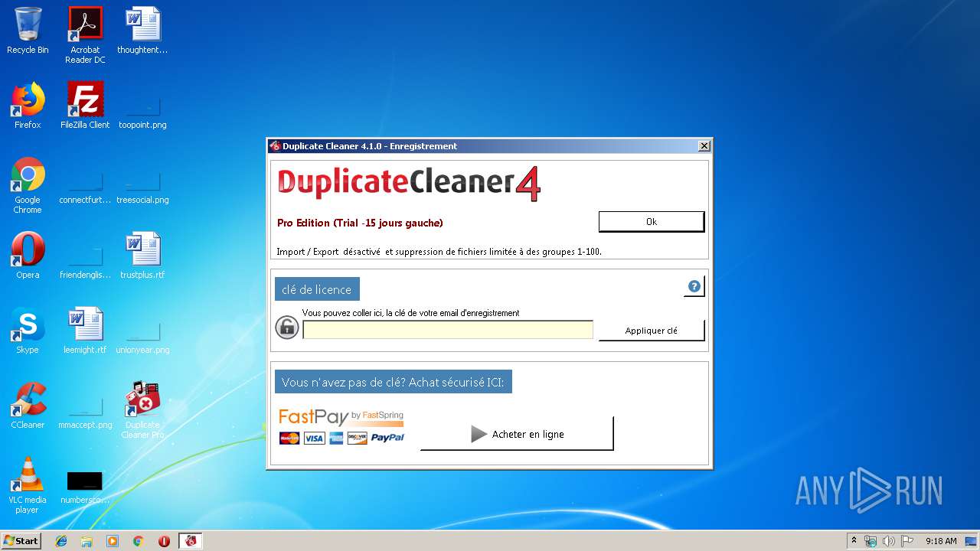
Task: Click the 'Pro Edition (Trial -15 jours gauche)' text
Action: pos(360,223)
